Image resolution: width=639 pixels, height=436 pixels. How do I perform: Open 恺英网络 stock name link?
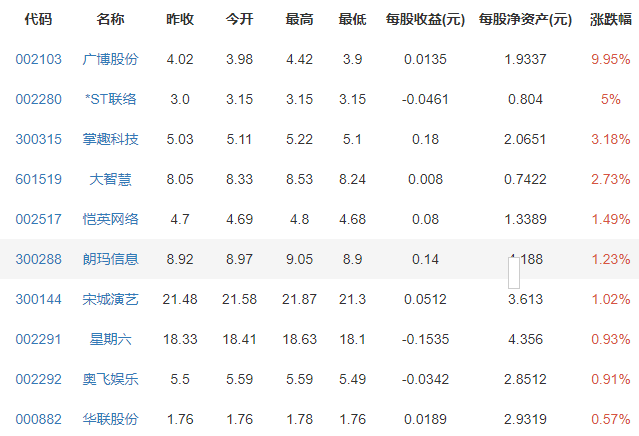(x=110, y=219)
